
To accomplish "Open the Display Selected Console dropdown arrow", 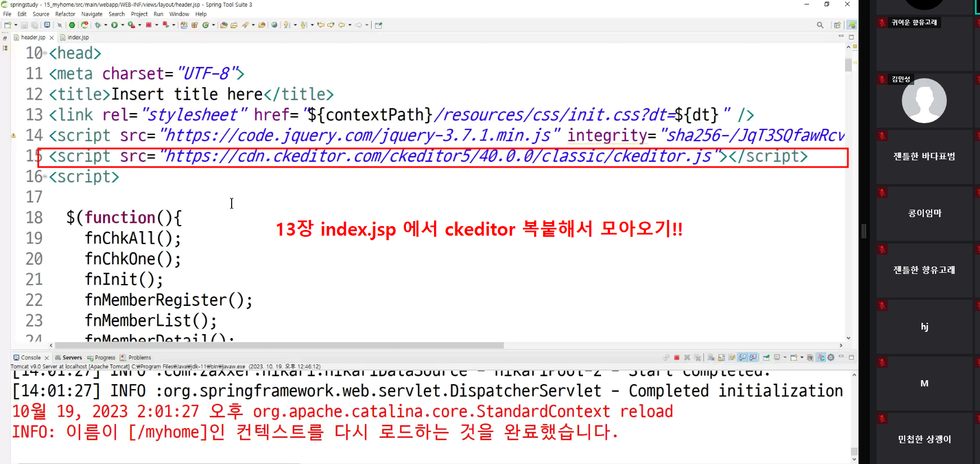I will 785,358.
